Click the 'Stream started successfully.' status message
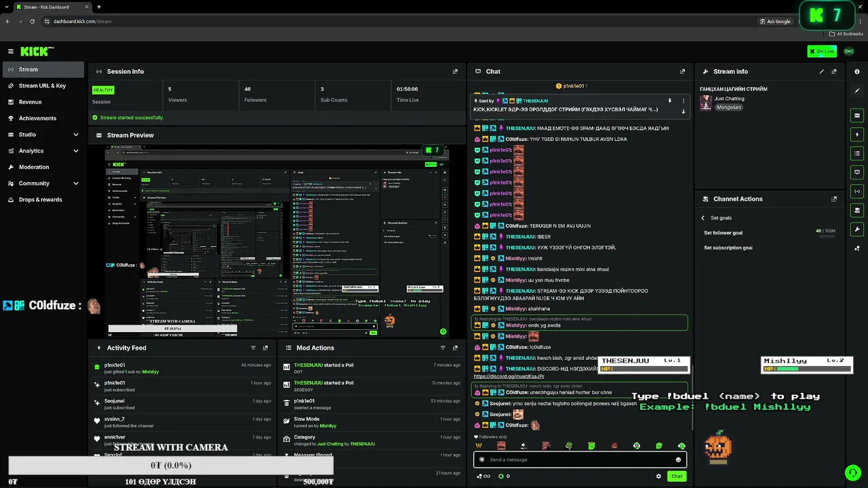 pyautogui.click(x=132, y=117)
